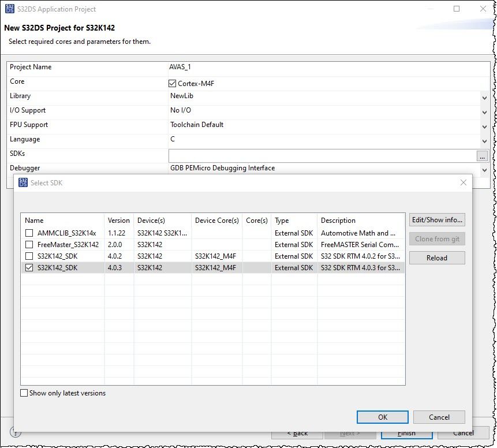Click version 4.0.3 cell

coord(115,268)
